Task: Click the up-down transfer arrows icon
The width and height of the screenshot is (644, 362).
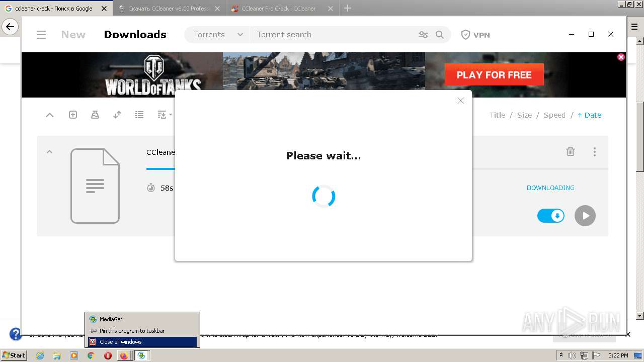Action: tap(117, 115)
